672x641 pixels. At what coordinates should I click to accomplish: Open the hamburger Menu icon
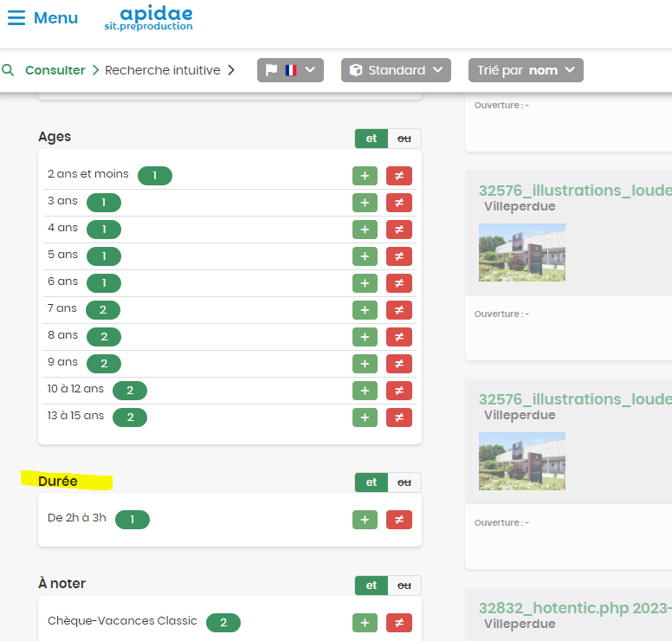[x=16, y=18]
